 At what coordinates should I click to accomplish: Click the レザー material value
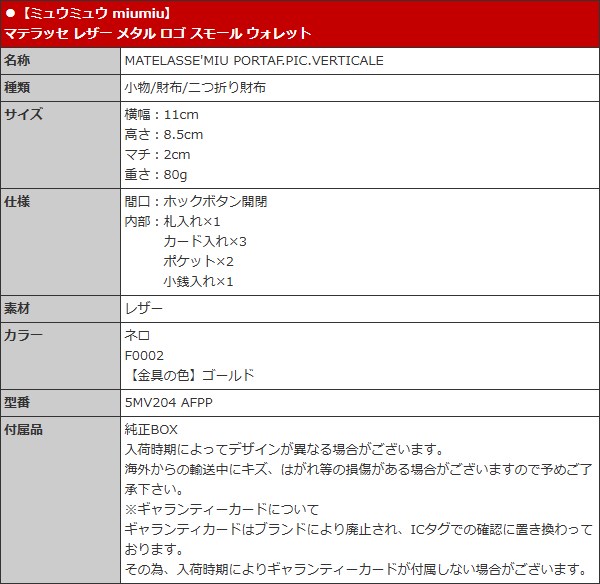click(x=144, y=308)
